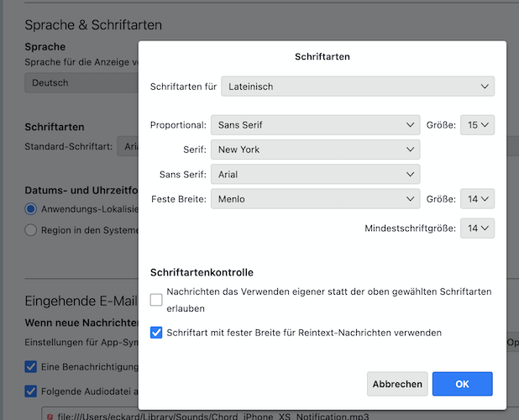This screenshot has width=519, height=420.
Task: Click the 'Sprache & Schriftarten' heading in background
Action: pyautogui.click(x=93, y=25)
